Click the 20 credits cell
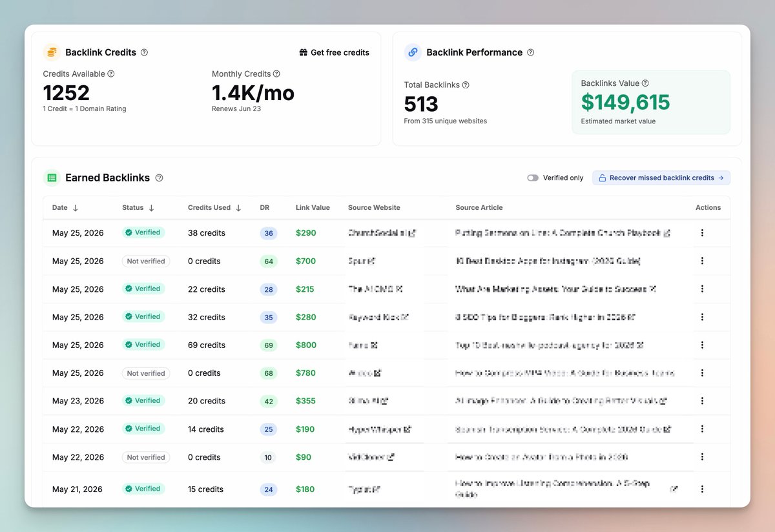 pyautogui.click(x=207, y=401)
